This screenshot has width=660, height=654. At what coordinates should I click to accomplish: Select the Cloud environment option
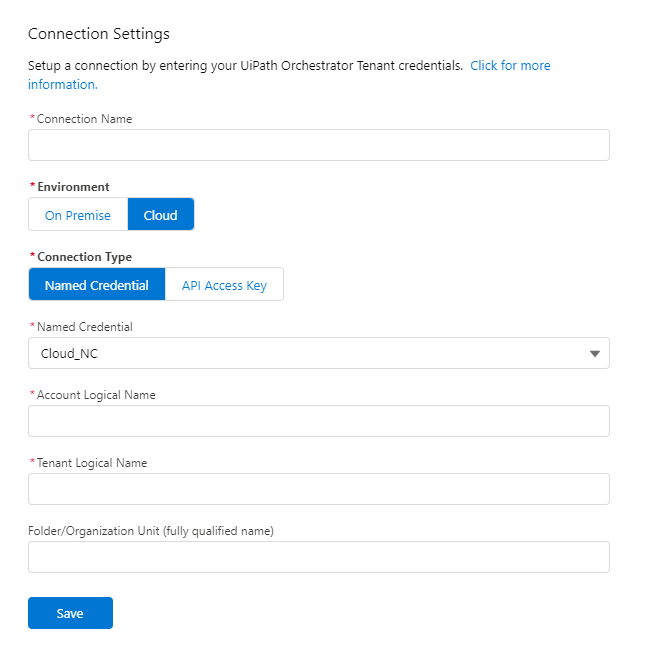pyautogui.click(x=160, y=215)
